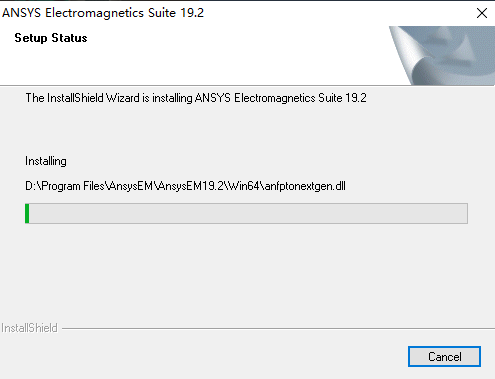The height and width of the screenshot is (379, 495).
Task: Click the green filled segment of progress bar
Action: [27, 213]
